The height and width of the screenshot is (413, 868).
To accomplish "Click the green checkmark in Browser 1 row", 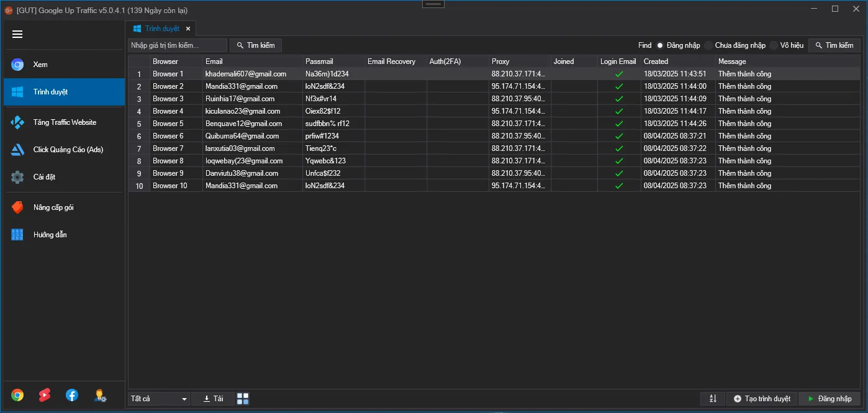I will [619, 74].
